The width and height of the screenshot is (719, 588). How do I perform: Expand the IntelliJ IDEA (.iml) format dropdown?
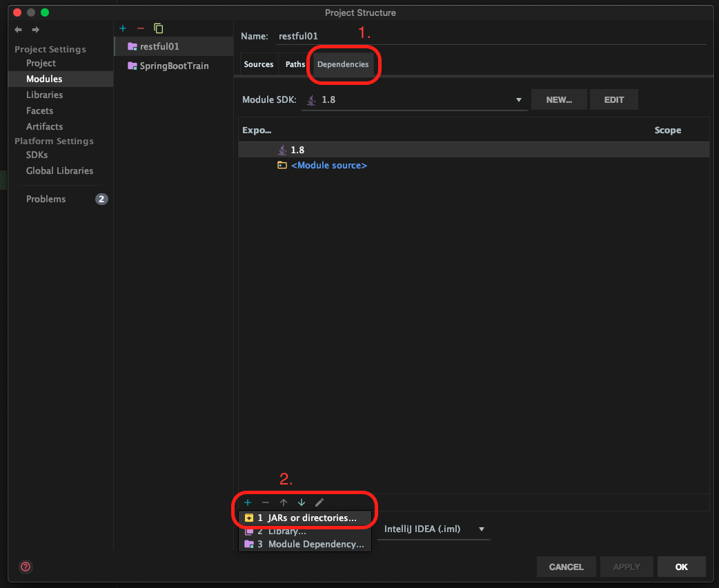coord(434,529)
